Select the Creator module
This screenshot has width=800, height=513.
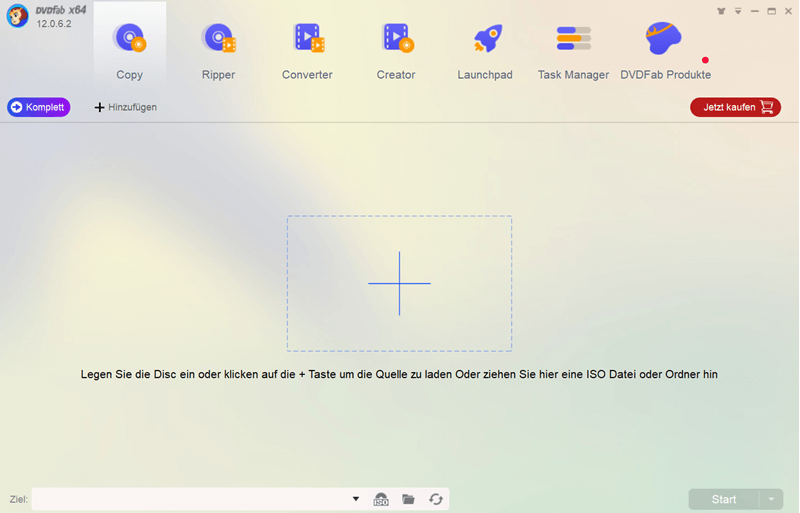click(396, 51)
